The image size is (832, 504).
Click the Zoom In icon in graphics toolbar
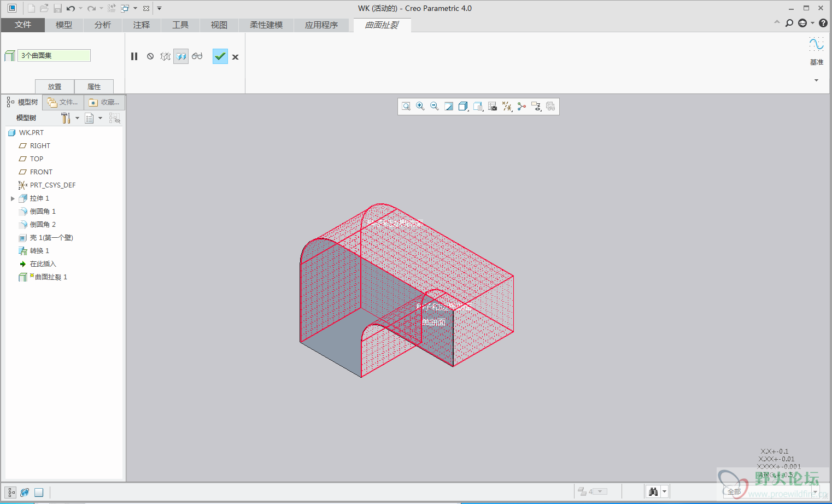click(420, 107)
